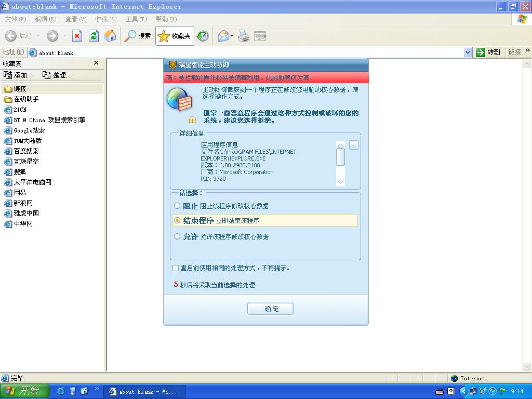Open the 工具(T) menu
532x399 pixels.
coord(136,19)
